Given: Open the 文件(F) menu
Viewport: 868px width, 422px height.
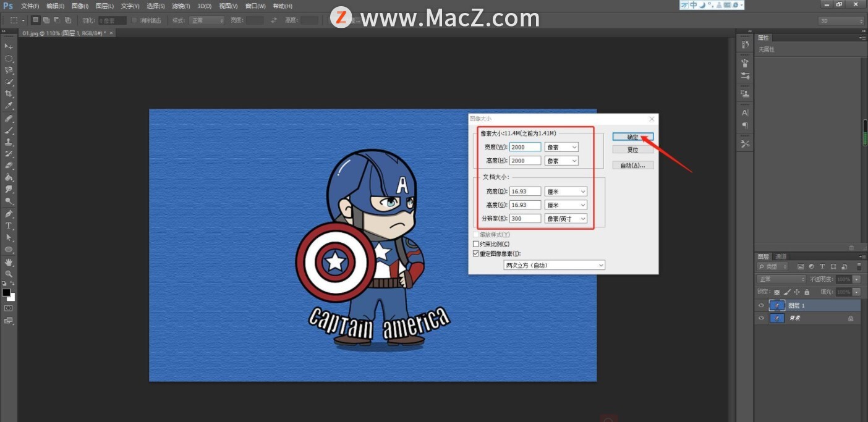Looking at the screenshot, I should tap(30, 6).
